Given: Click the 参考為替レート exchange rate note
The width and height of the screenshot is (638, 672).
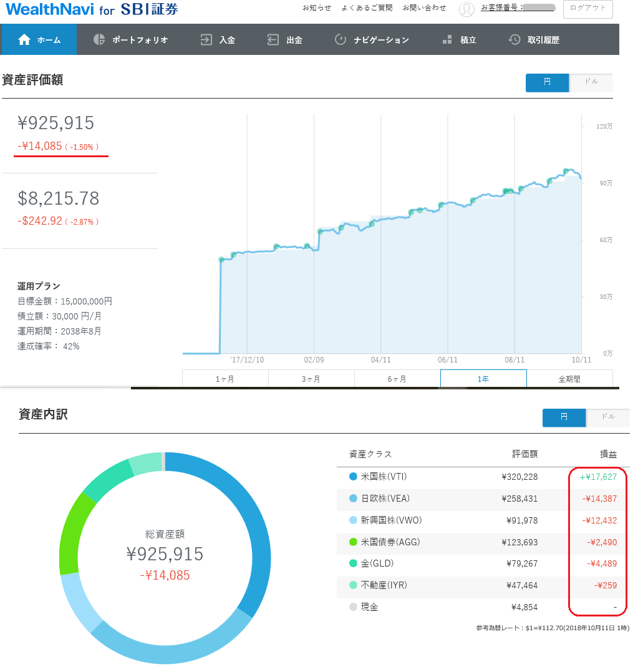Looking at the screenshot, I should pos(553,628).
